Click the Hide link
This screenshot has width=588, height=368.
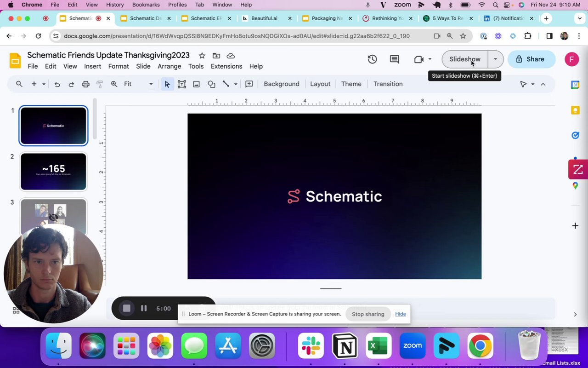pyautogui.click(x=401, y=314)
